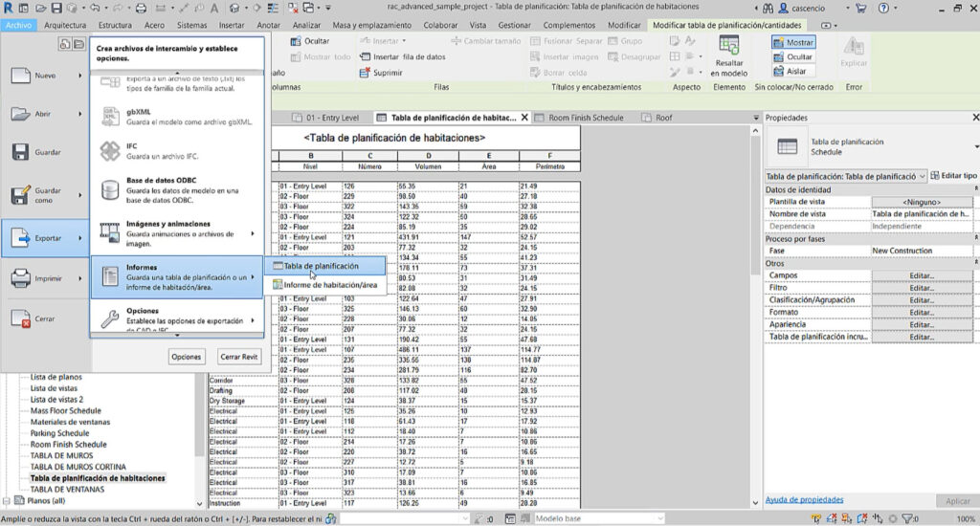
Task: Toggle the Aislar button in ribbon
Action: click(792, 72)
